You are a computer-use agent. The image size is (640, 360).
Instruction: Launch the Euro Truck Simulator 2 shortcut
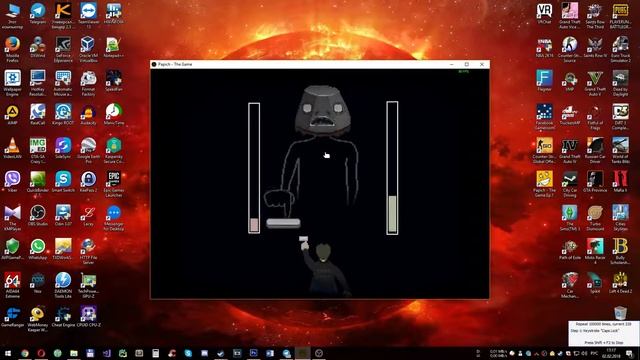[x=620, y=49]
